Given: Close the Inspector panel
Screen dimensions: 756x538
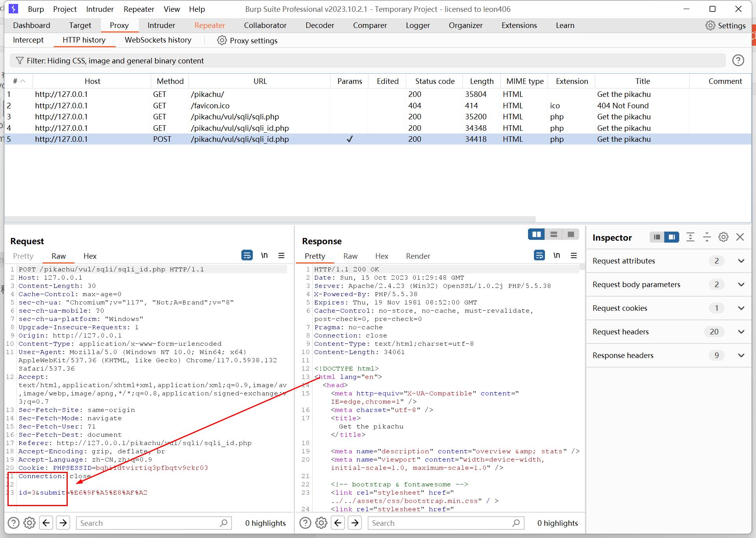Looking at the screenshot, I should coord(740,237).
